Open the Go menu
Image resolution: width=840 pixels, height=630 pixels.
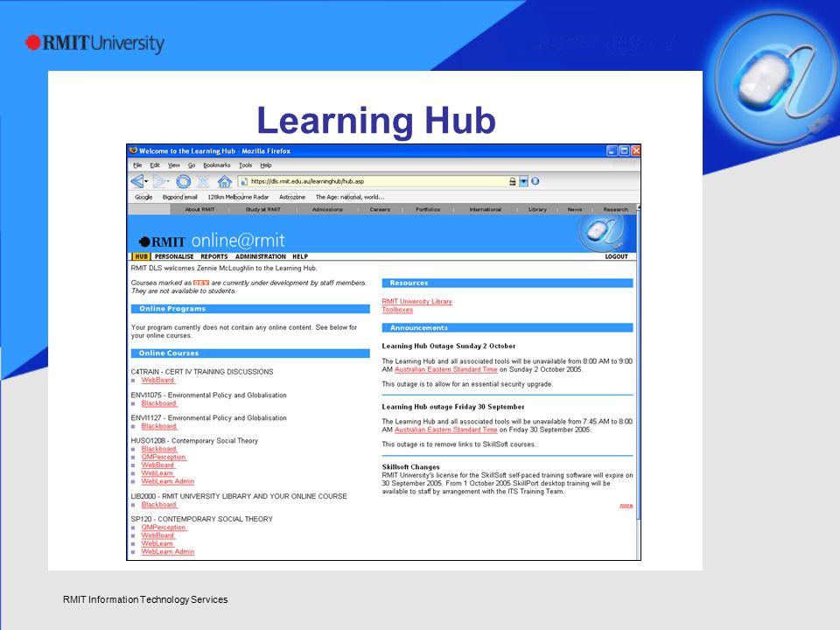coord(192,165)
